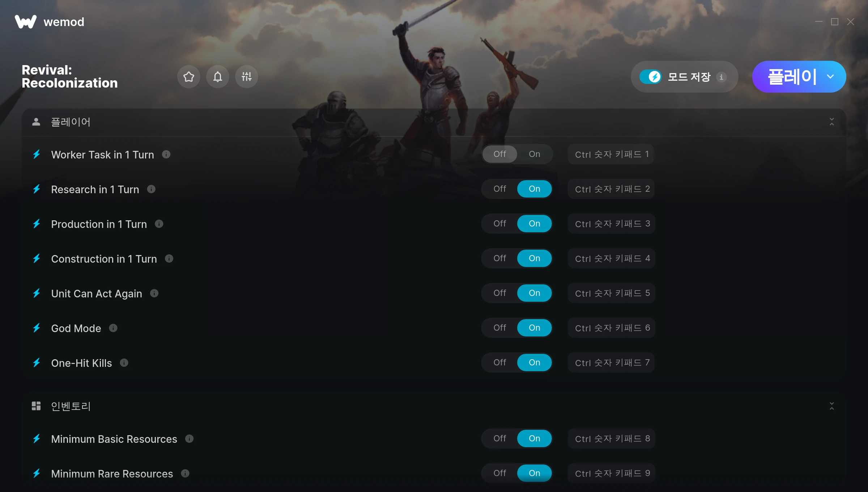Toggle the 모드 저장 switch
Viewport: 868px width, 492px height.
pos(651,77)
